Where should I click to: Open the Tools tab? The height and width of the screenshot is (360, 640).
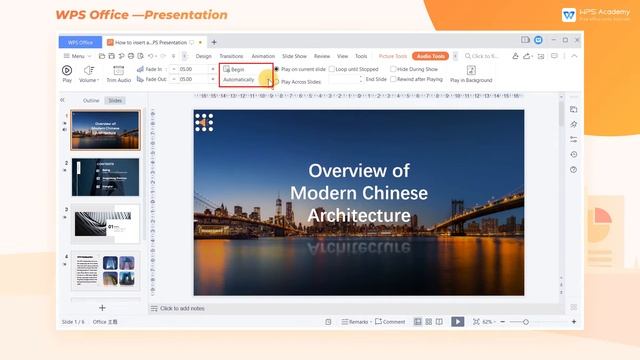click(x=361, y=56)
